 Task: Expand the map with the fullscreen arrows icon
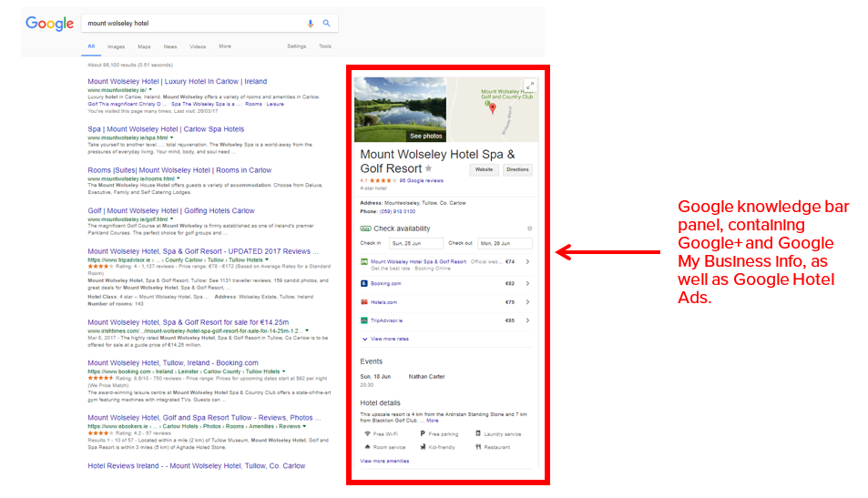click(530, 86)
